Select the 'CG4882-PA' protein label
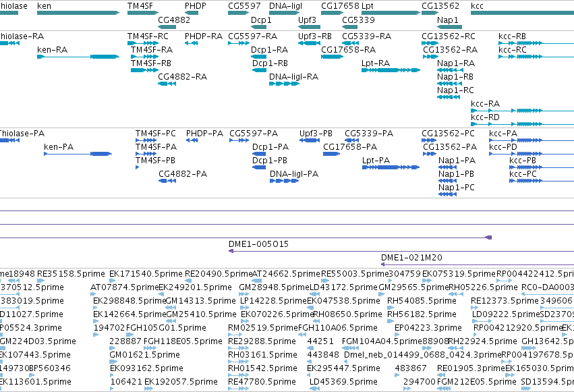The height and width of the screenshot is (392, 574). coord(183,174)
